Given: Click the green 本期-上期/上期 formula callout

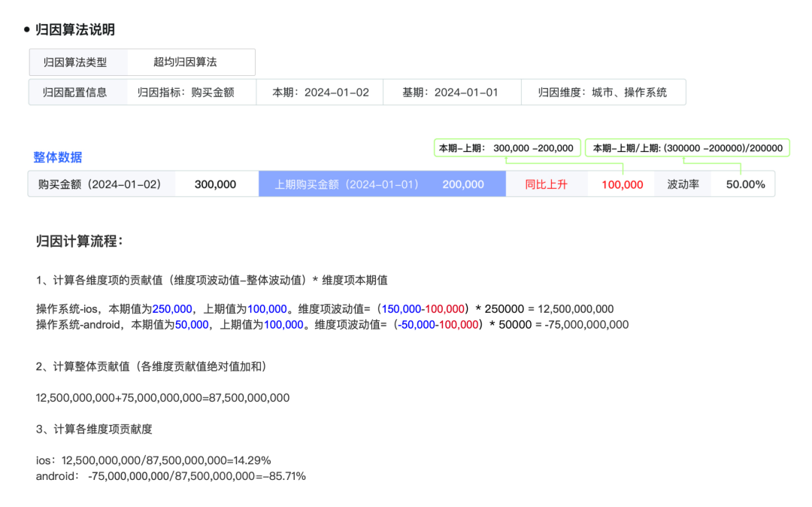Looking at the screenshot, I should point(688,148).
